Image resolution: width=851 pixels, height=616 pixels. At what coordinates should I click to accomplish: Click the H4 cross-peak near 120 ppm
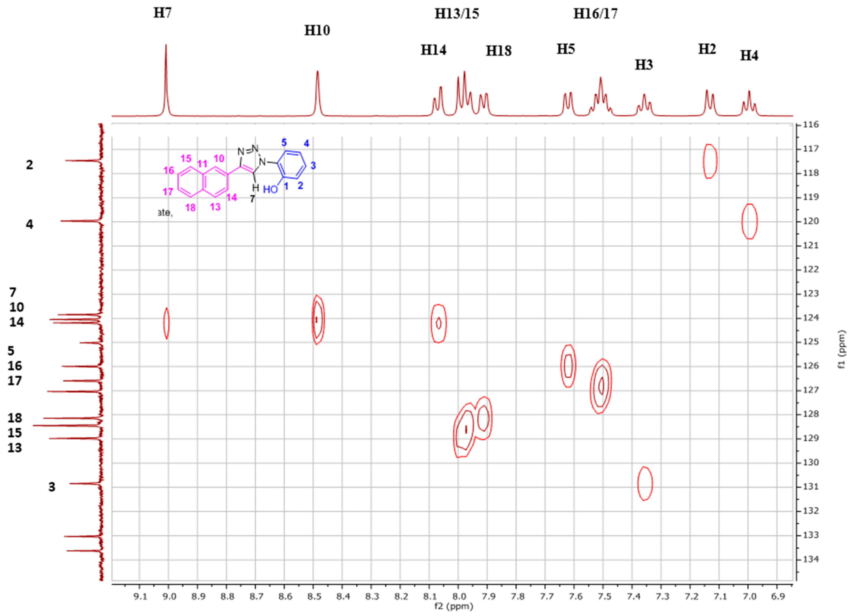coord(749,221)
